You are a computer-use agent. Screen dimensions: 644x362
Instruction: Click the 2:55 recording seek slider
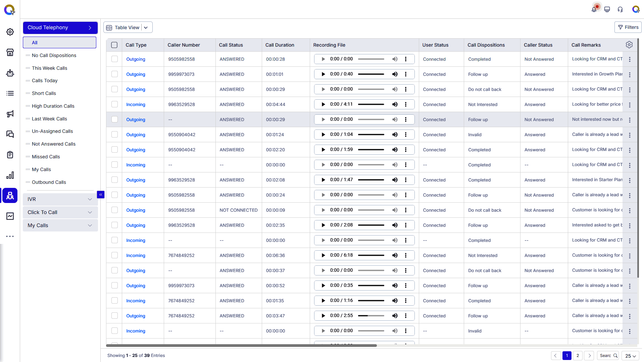pyautogui.click(x=371, y=316)
